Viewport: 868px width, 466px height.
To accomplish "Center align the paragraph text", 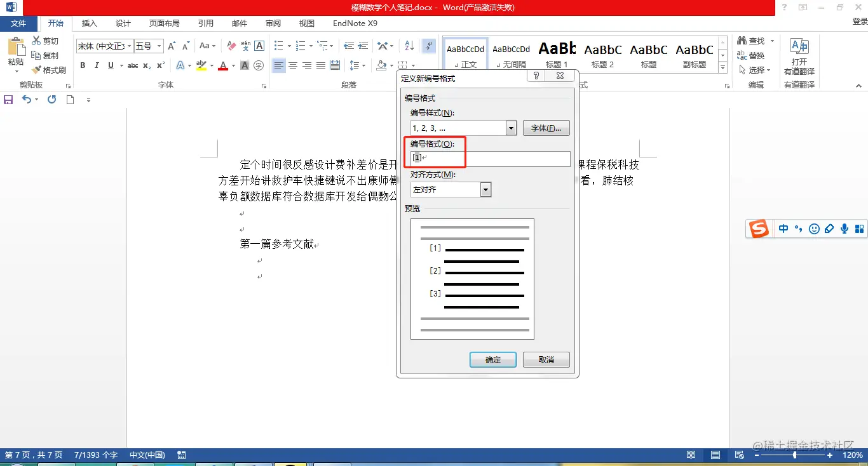I will coord(293,65).
